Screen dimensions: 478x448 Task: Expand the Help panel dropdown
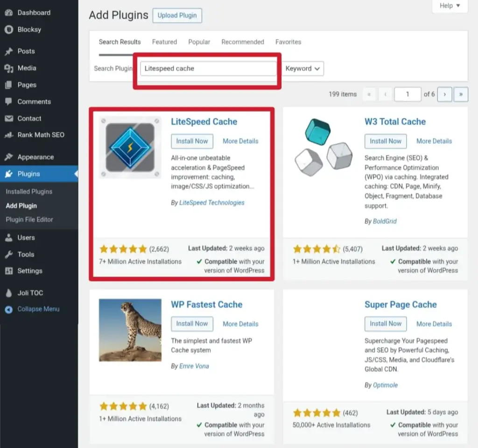pos(450,6)
